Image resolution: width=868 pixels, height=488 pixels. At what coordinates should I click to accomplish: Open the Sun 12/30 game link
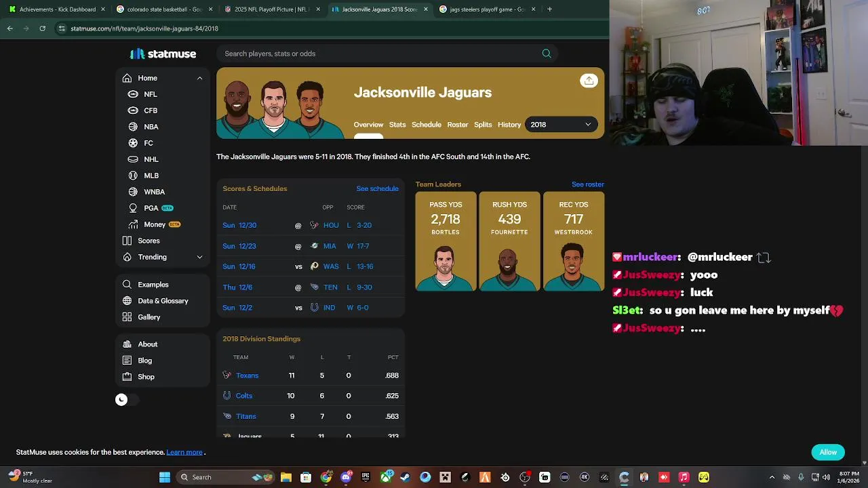(239, 225)
